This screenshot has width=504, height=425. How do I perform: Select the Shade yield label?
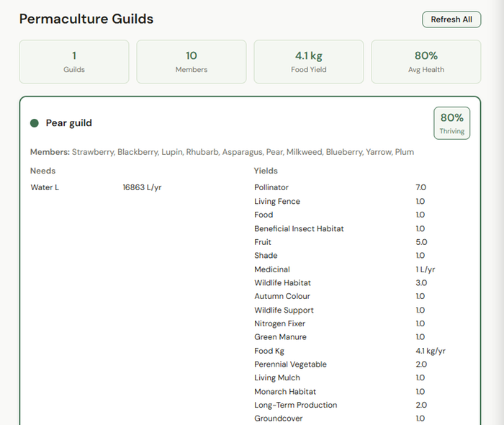click(266, 256)
